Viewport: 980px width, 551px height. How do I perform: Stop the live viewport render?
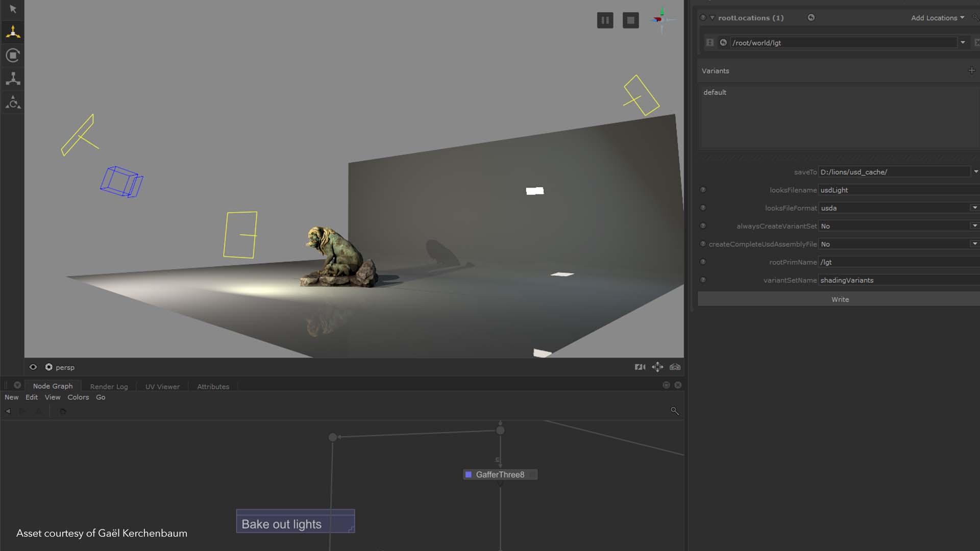[630, 20]
